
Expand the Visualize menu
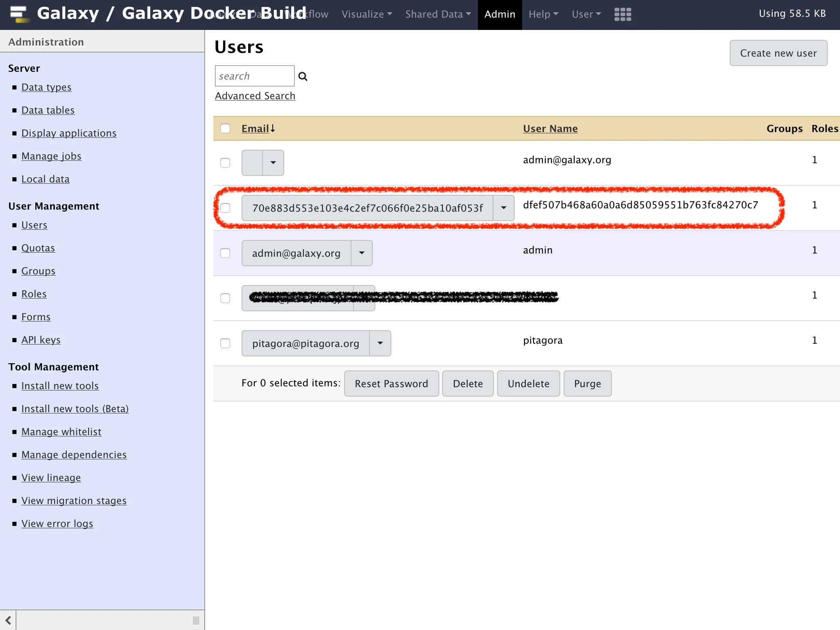click(367, 14)
